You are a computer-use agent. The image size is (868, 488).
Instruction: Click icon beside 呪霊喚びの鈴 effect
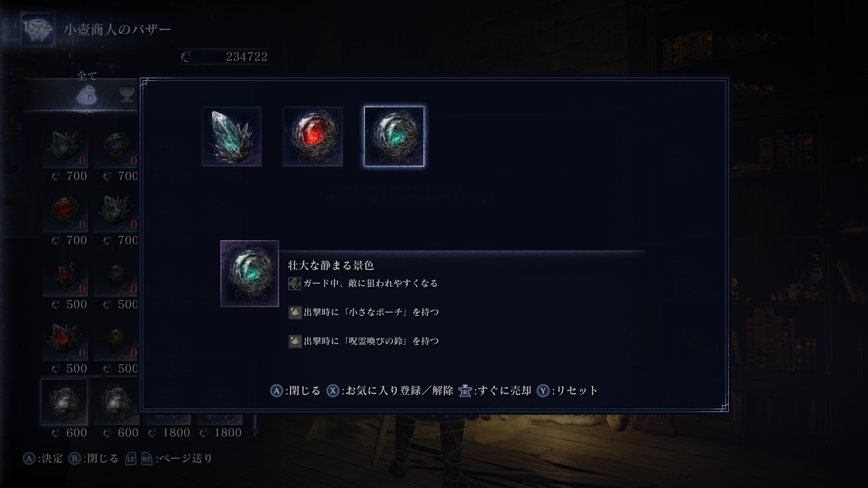[x=295, y=341]
